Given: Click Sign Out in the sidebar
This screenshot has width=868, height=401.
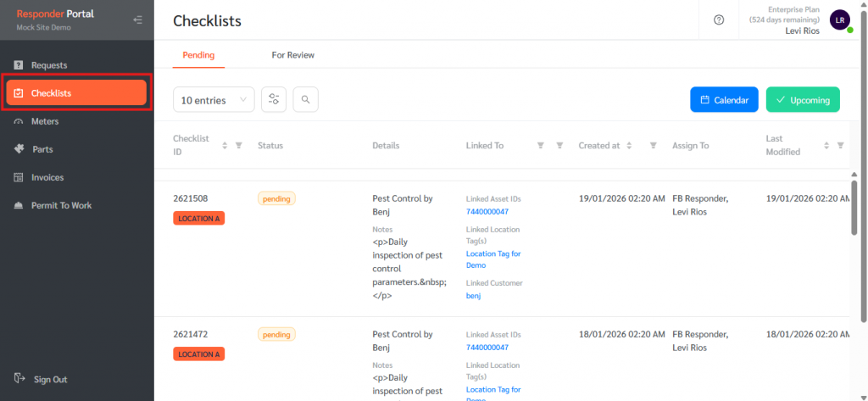Looking at the screenshot, I should click(x=50, y=379).
